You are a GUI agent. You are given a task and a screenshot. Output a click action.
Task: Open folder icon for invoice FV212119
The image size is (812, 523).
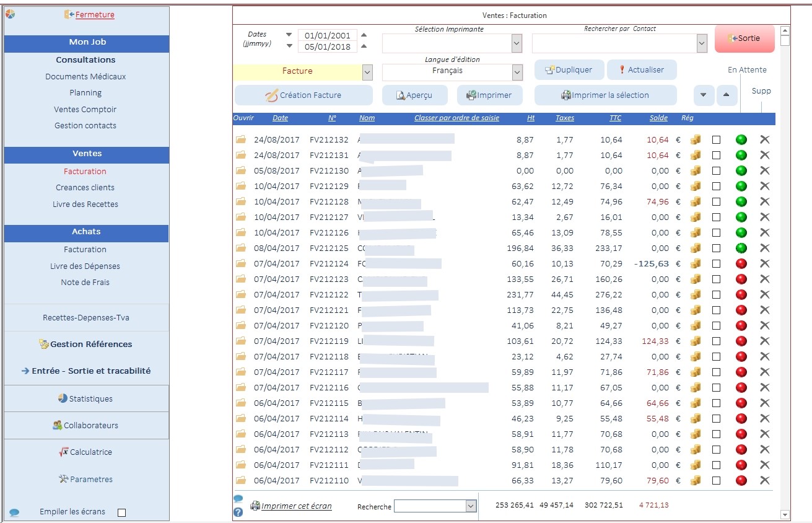241,341
